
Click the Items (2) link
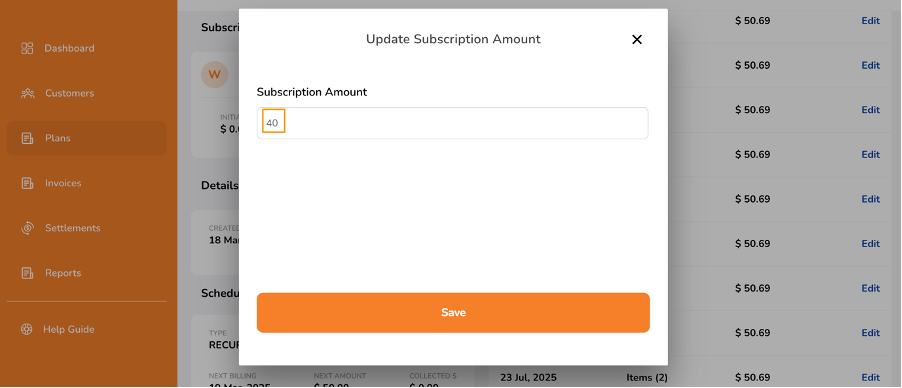[647, 378]
